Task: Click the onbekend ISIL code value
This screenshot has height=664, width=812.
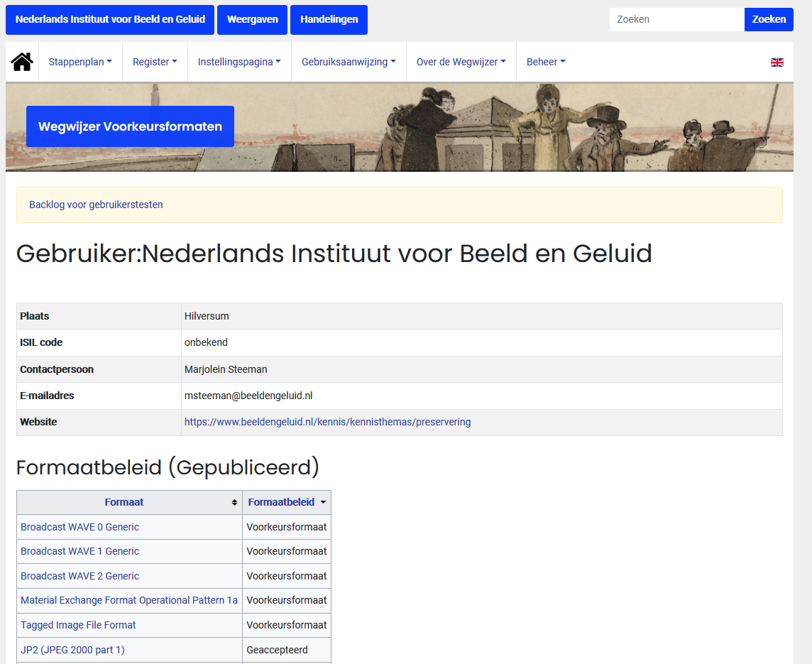Action: pyautogui.click(x=206, y=342)
